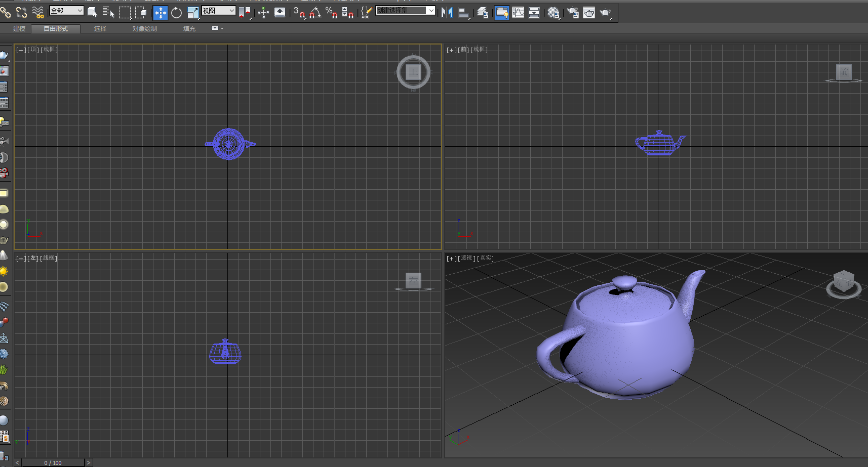Activate the Select and Scale tool
Screen dimensions: 868x467
click(x=193, y=13)
